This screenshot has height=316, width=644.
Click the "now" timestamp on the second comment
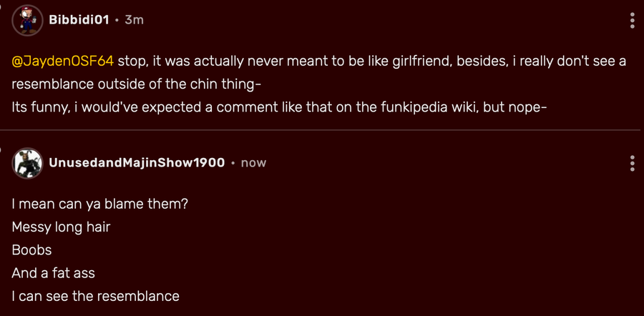pos(253,163)
